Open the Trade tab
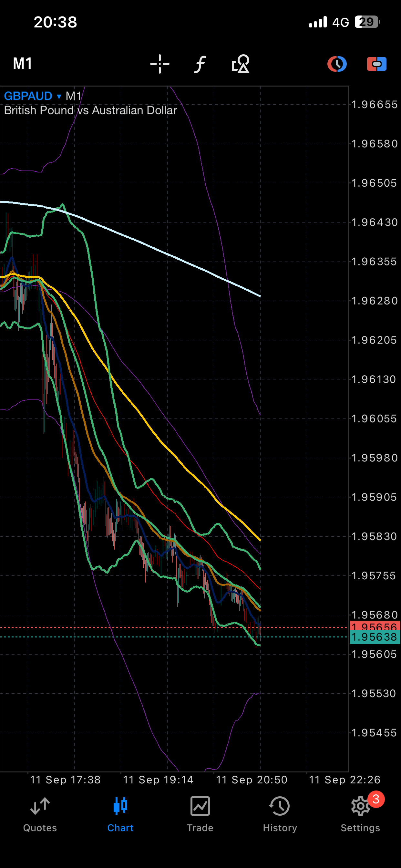Screen dimensions: 401x868 [x=200, y=814]
